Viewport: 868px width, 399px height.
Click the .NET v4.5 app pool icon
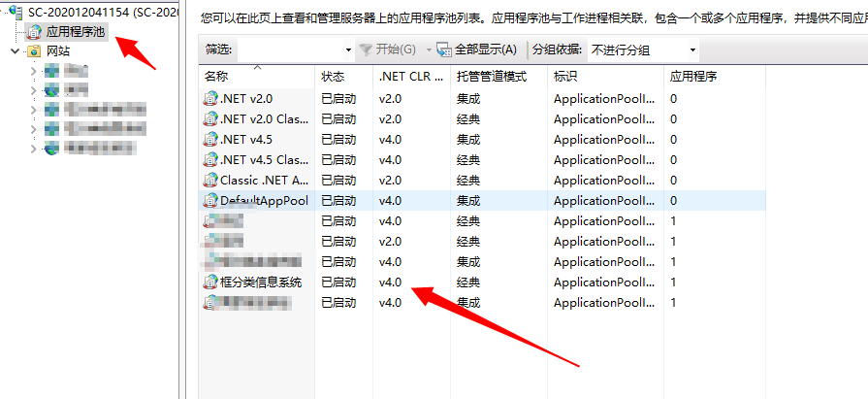[x=210, y=139]
